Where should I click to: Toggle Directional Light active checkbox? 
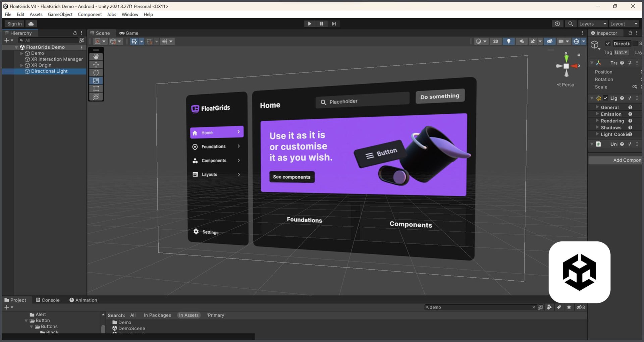[608, 43]
